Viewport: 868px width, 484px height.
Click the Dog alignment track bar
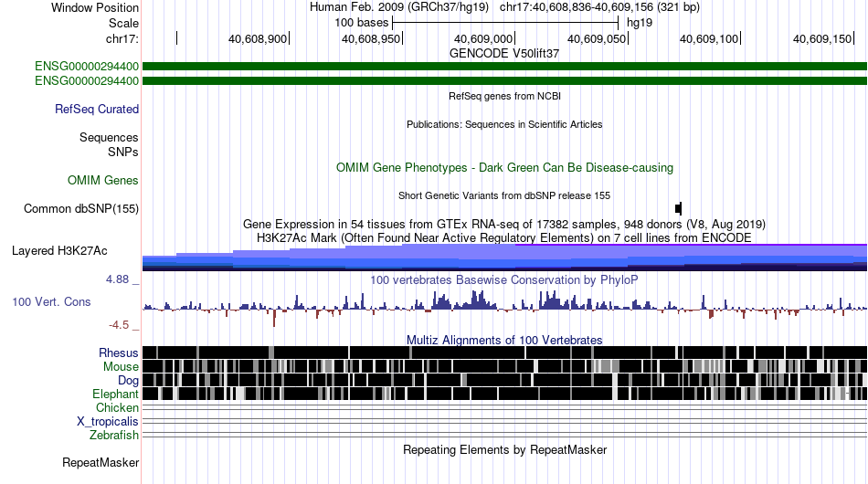(505, 380)
